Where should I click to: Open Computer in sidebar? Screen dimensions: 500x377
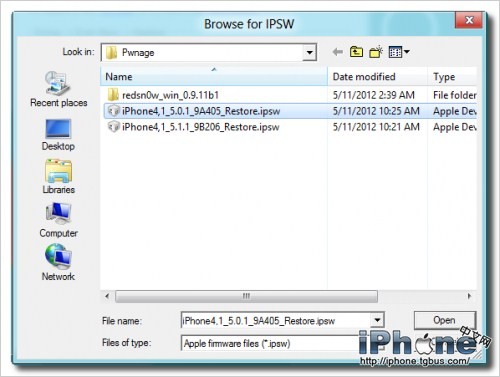click(58, 220)
